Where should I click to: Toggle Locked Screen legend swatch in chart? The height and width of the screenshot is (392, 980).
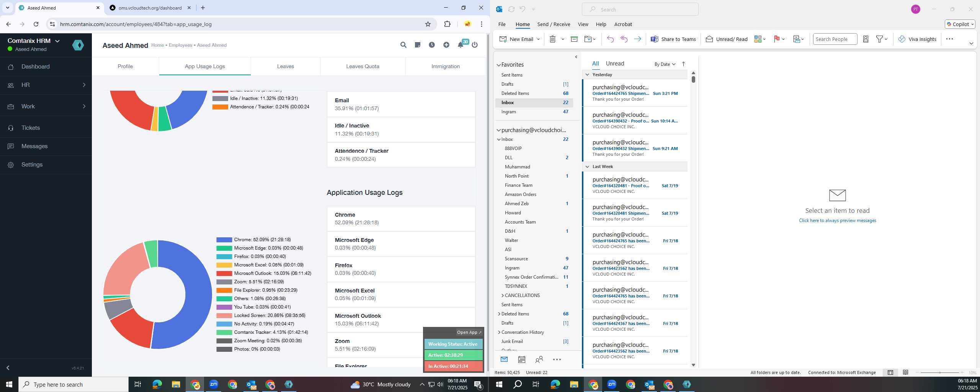point(224,315)
